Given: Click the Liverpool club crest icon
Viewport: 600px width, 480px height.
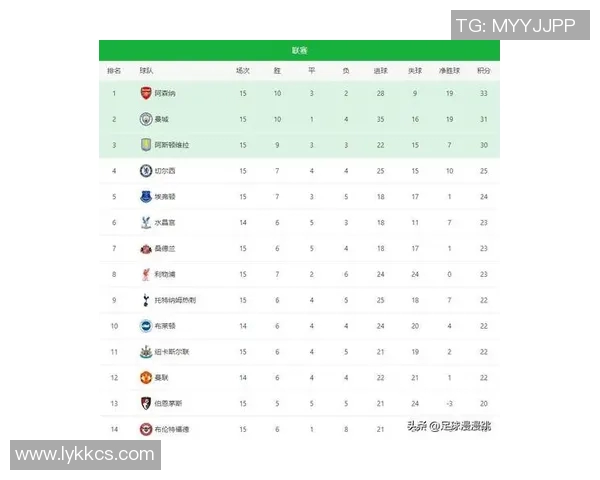Looking at the screenshot, I should (146, 274).
